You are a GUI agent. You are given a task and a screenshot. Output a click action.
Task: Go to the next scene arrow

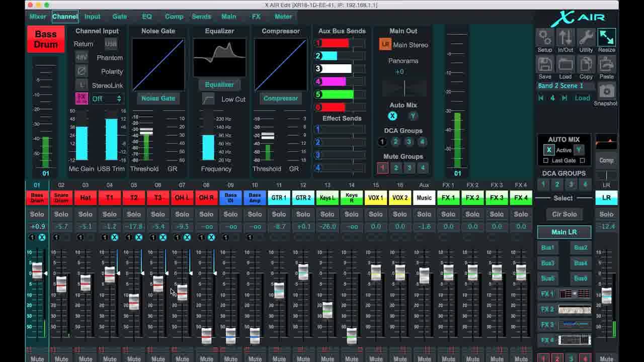(565, 98)
